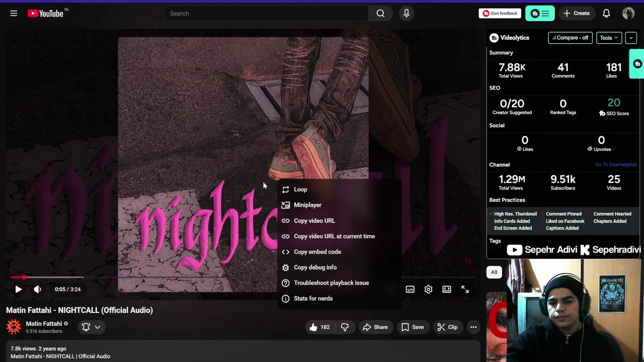Like the video with thumbs up
Image resolution: width=644 pixels, height=362 pixels.
(319, 327)
